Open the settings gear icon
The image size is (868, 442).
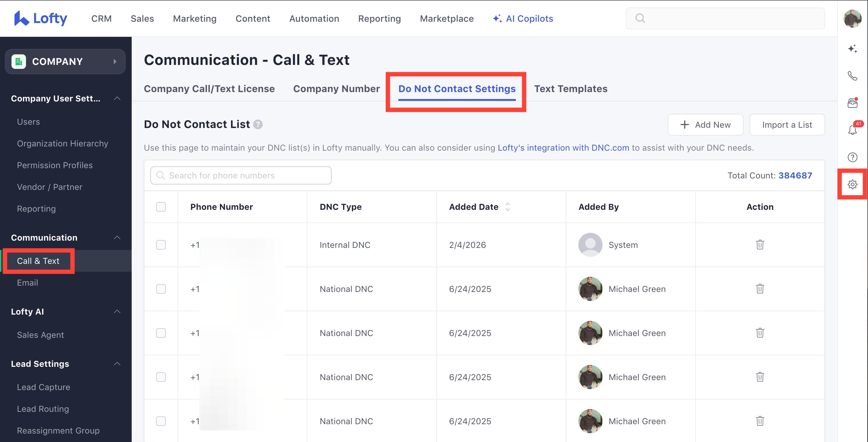tap(853, 184)
